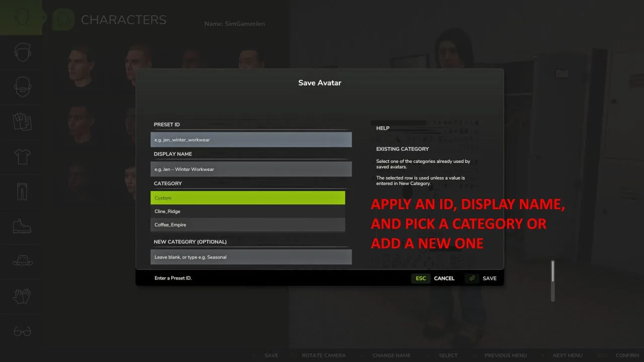This screenshot has height=362, width=644.
Task: Select the glasses icon in sidebar
Action: click(x=22, y=331)
